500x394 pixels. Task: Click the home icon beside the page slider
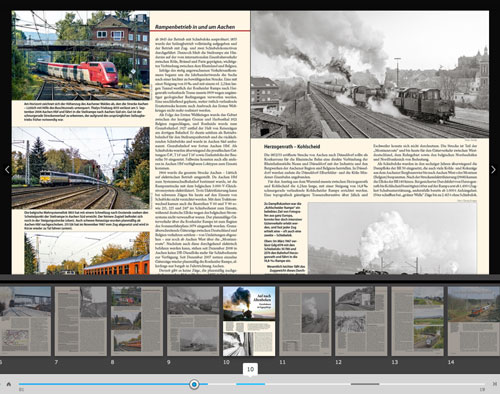(9, 384)
